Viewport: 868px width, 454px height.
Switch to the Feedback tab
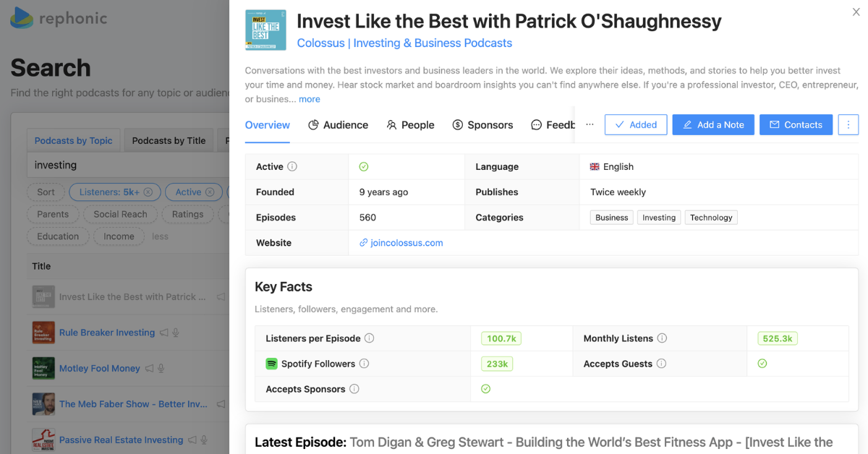553,125
